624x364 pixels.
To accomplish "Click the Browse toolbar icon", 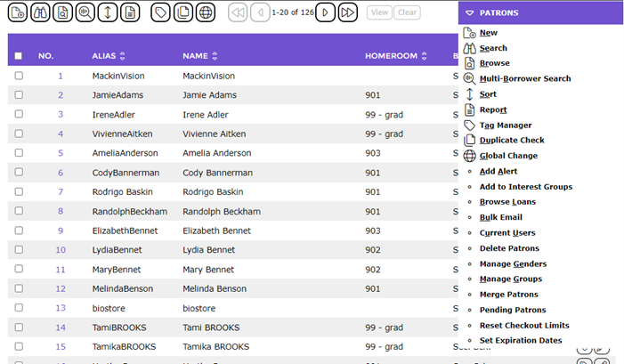I will (x=63, y=12).
